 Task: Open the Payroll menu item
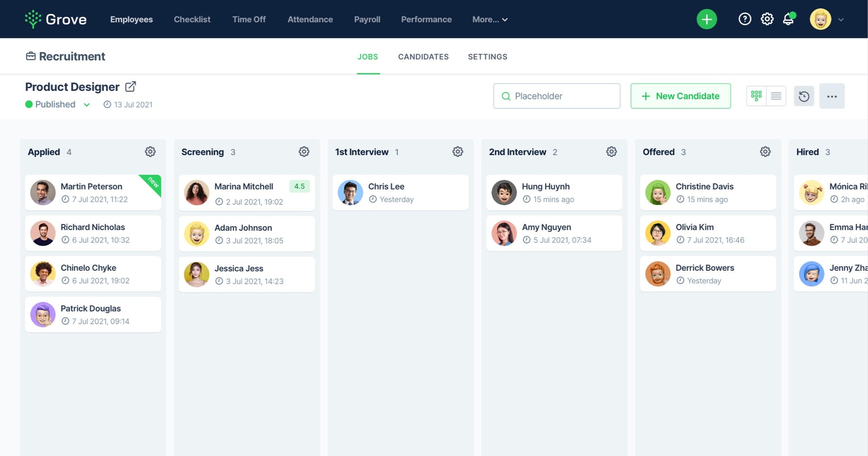(x=367, y=20)
